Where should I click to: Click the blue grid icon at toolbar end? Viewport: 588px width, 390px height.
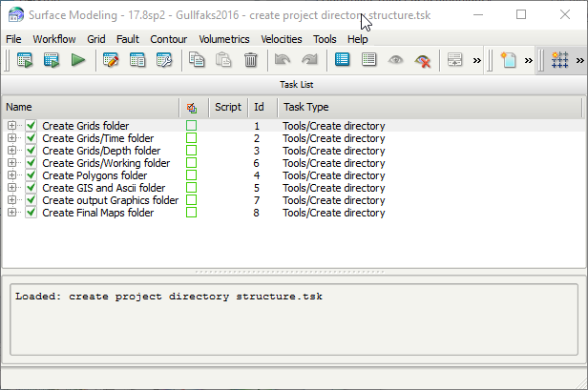point(560,61)
